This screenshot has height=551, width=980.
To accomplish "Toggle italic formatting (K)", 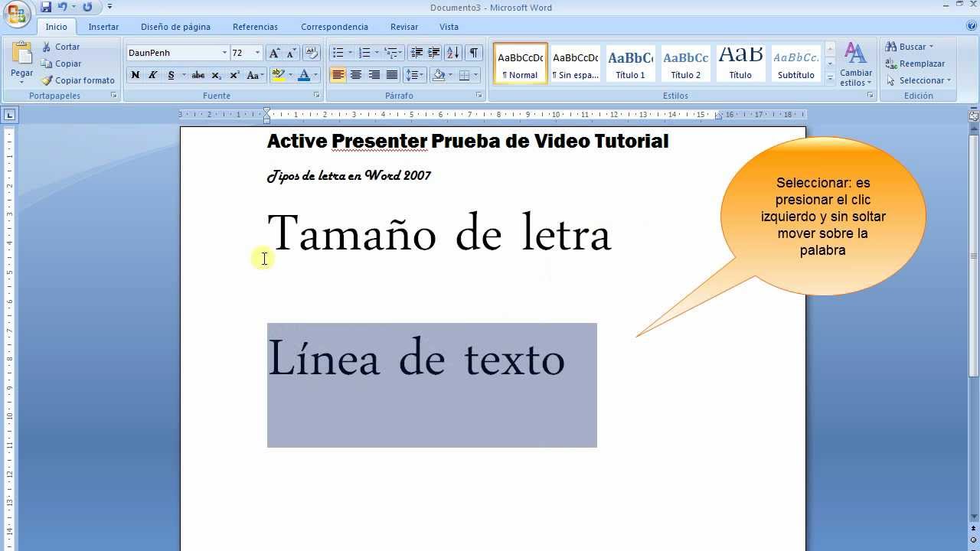I will [153, 75].
